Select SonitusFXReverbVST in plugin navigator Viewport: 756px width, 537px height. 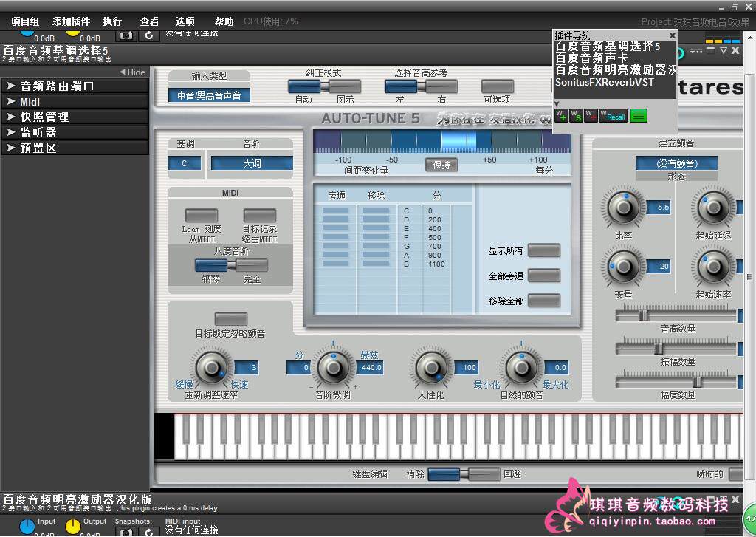[605, 82]
